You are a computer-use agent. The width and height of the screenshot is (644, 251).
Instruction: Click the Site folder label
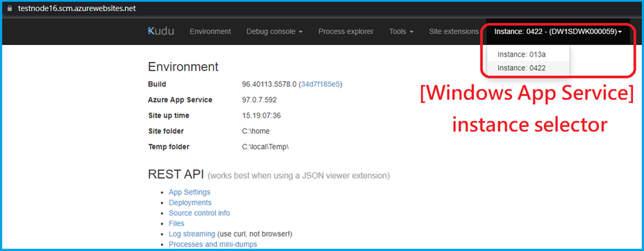[166, 131]
